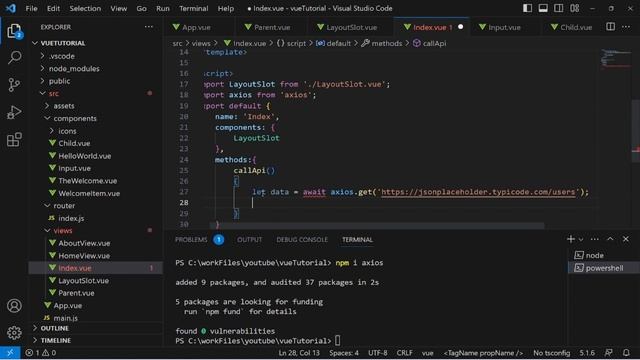Switch to the LayoutSlot.vue editor tab
The image size is (640, 360).
click(x=351, y=27)
